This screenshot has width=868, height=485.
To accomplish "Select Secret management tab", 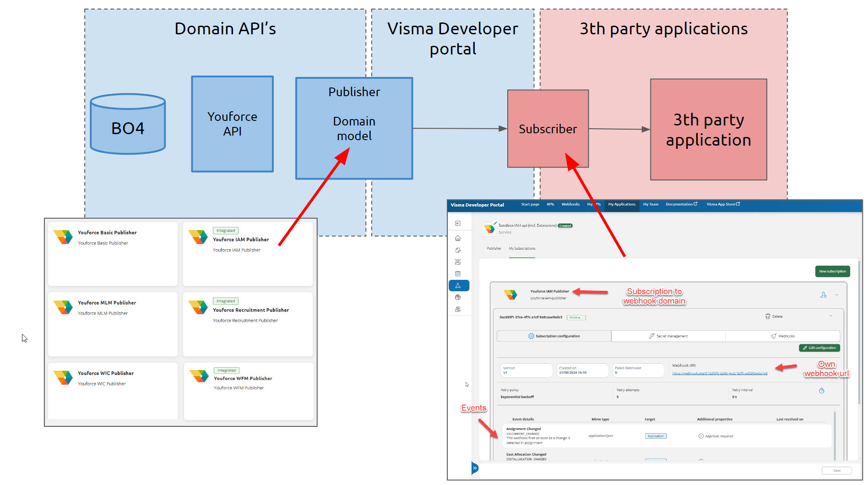I will [668, 336].
